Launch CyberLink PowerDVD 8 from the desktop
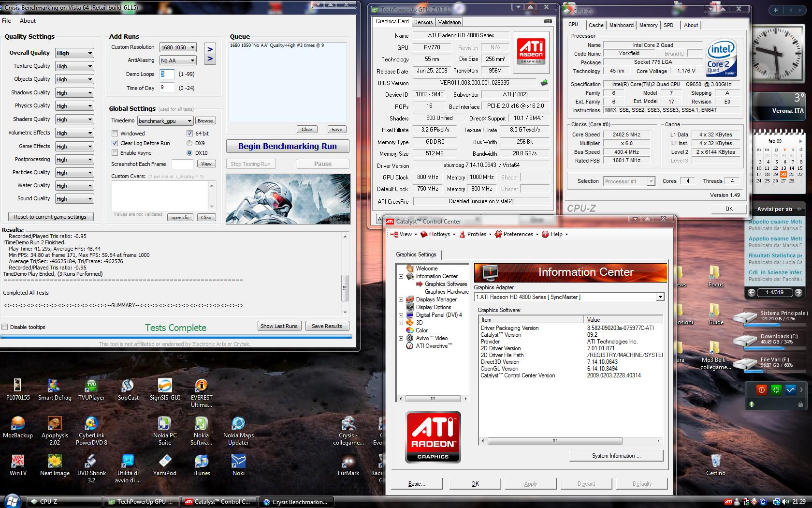Screen dimensions: 812x508 91,431
